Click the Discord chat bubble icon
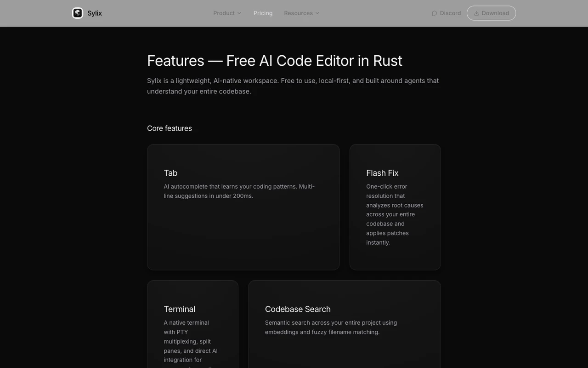This screenshot has width=588, height=368. point(434,13)
